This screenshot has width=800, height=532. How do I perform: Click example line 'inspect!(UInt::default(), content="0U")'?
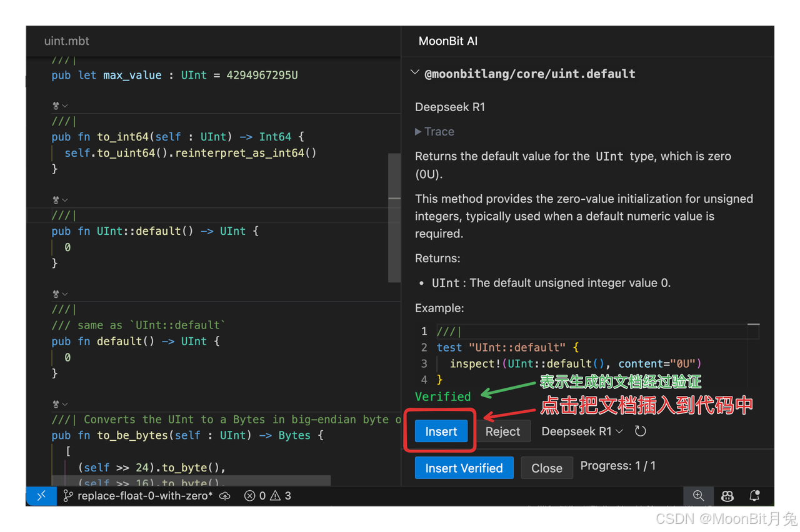tap(576, 363)
